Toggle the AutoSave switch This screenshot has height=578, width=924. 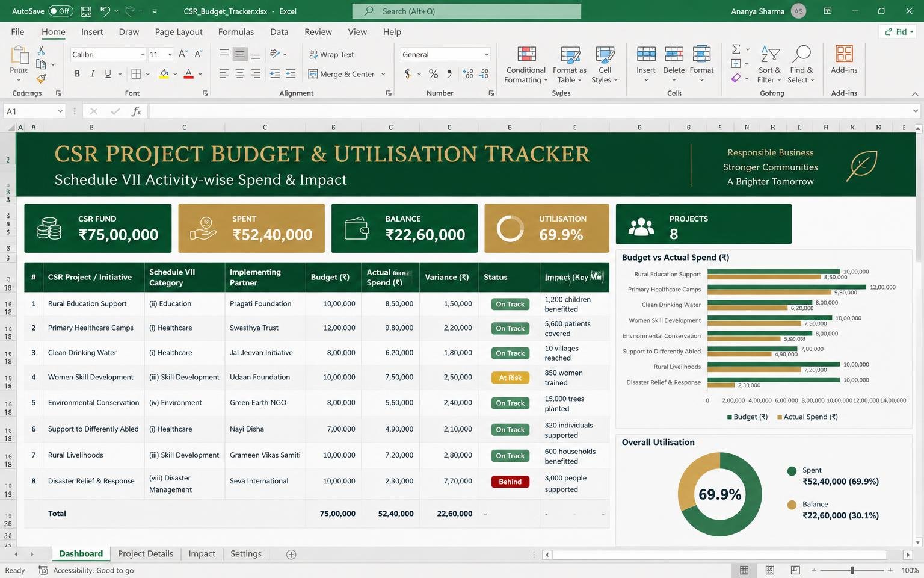60,11
